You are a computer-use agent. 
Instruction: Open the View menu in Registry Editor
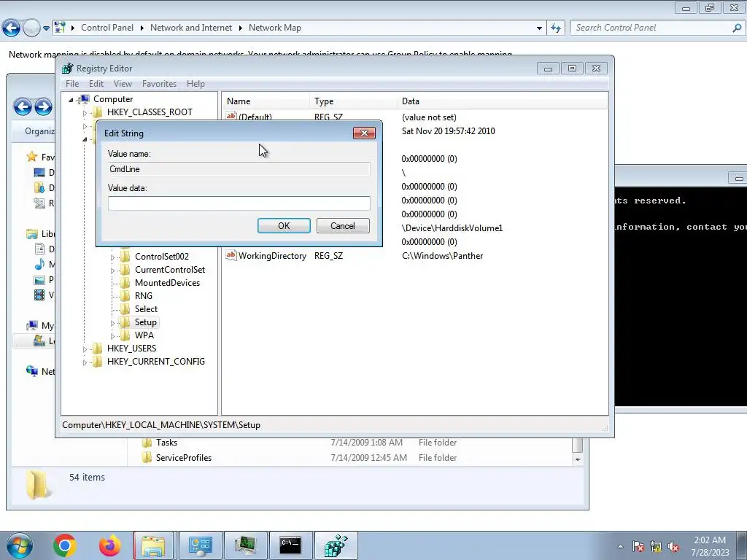(123, 84)
